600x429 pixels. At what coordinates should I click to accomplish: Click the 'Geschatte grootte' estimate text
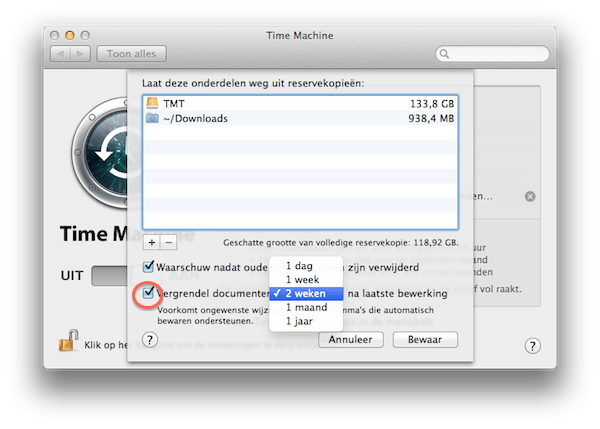(341, 243)
